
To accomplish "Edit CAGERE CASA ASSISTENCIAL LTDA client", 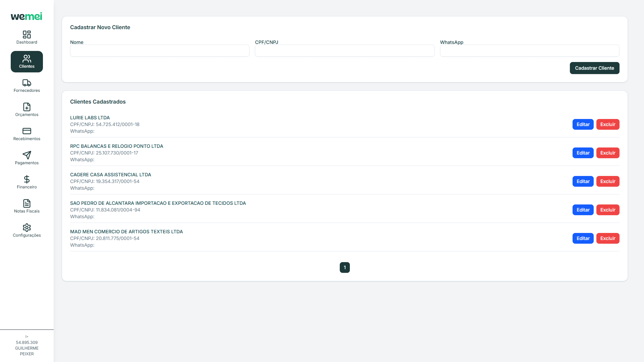I will (x=583, y=181).
